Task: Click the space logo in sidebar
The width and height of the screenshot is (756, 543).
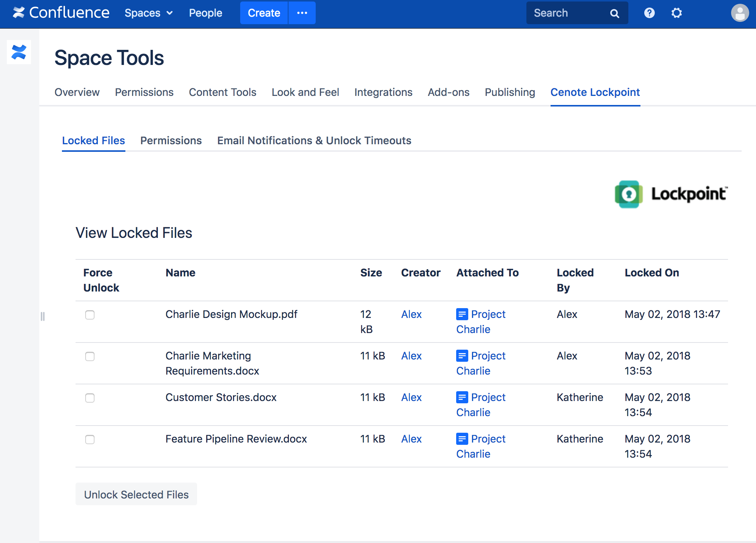Action: coord(19,52)
